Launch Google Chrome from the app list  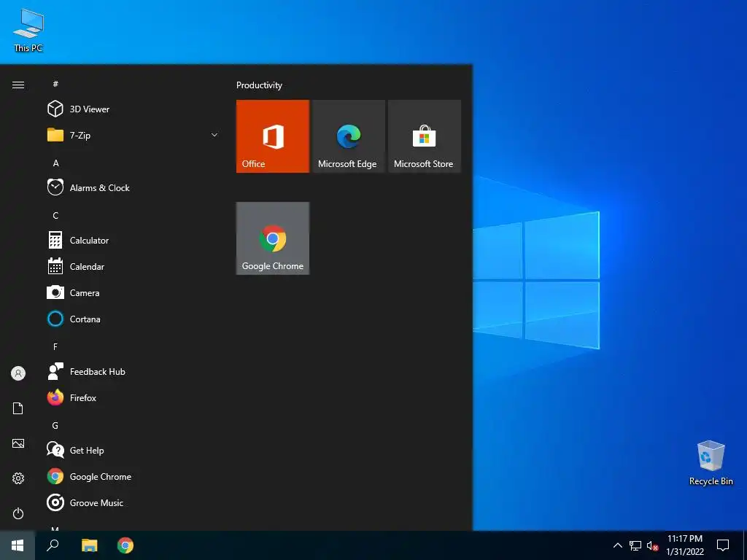133,476
